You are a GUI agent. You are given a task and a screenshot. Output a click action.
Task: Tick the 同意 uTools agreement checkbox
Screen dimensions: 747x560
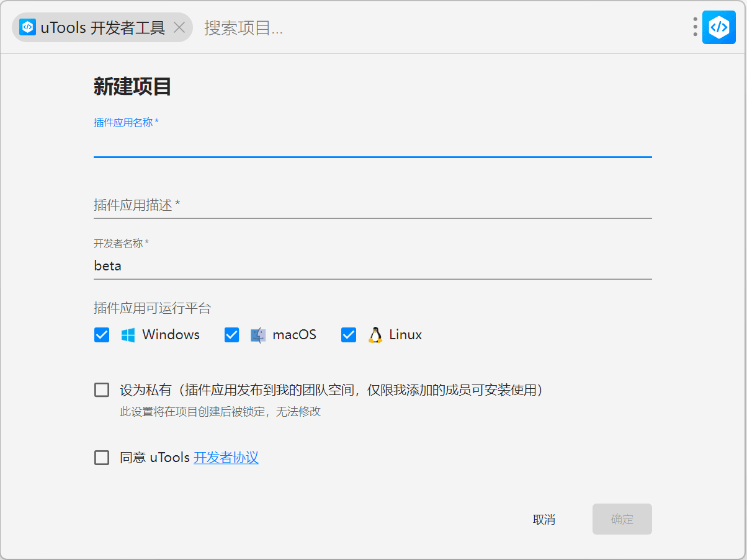102,458
